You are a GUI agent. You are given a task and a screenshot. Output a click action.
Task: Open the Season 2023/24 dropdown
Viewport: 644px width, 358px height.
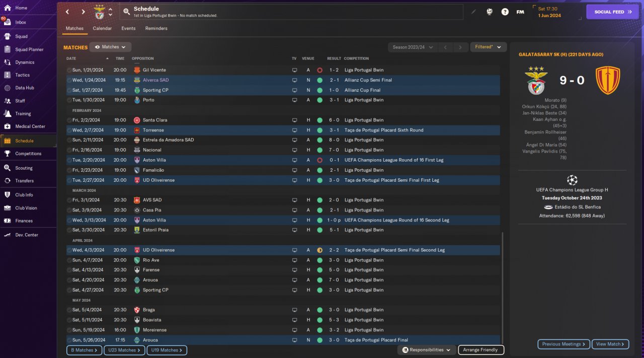[x=412, y=47]
